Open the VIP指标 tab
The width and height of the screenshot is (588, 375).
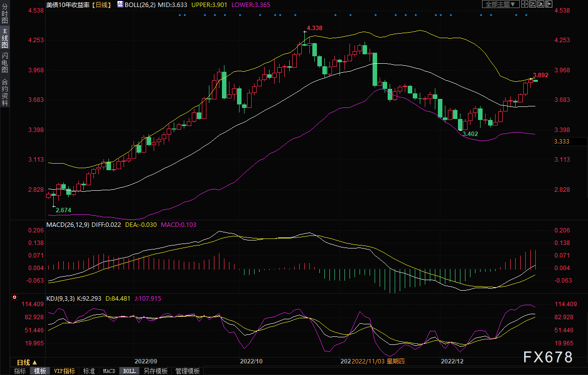click(x=65, y=371)
